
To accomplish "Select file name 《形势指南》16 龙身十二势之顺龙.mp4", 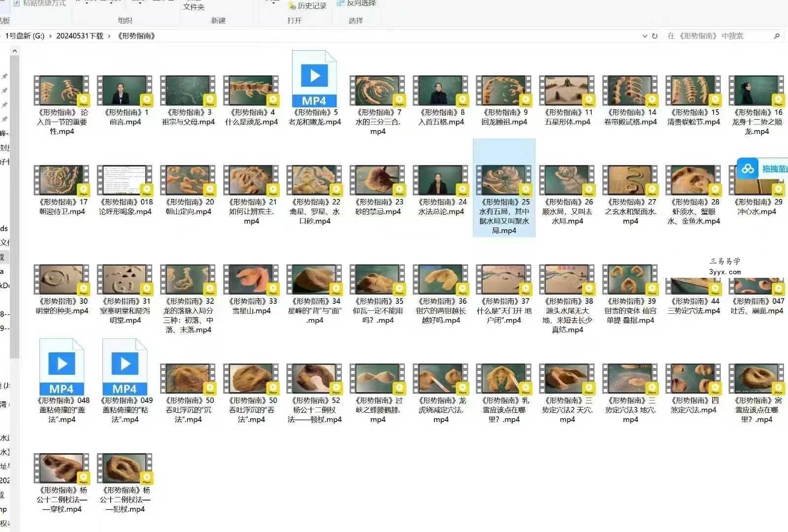I will pos(756,122).
